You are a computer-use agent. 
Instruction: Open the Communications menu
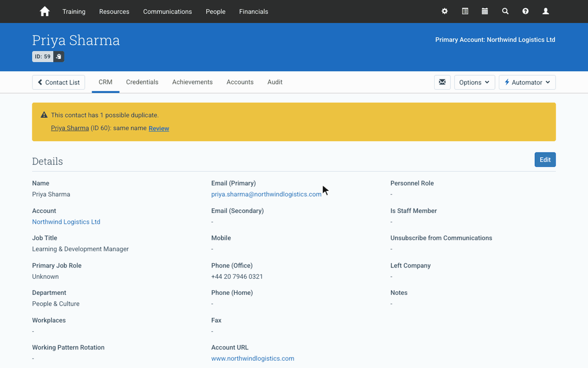coord(168,11)
